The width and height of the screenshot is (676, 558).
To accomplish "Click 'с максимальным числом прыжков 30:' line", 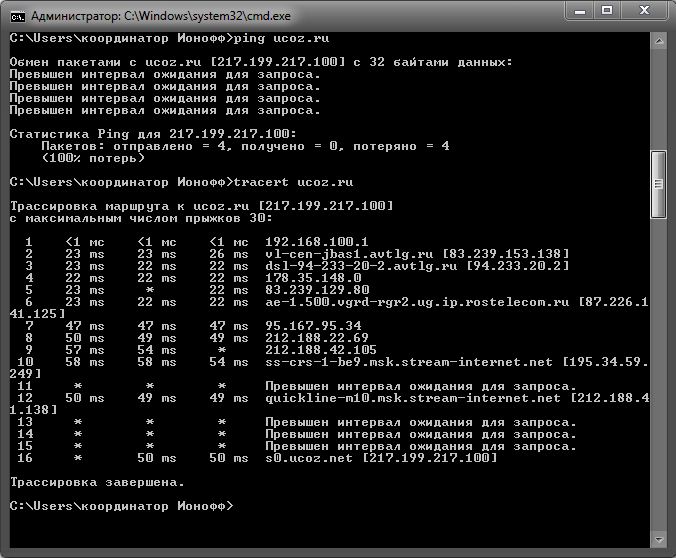I will click(141, 218).
